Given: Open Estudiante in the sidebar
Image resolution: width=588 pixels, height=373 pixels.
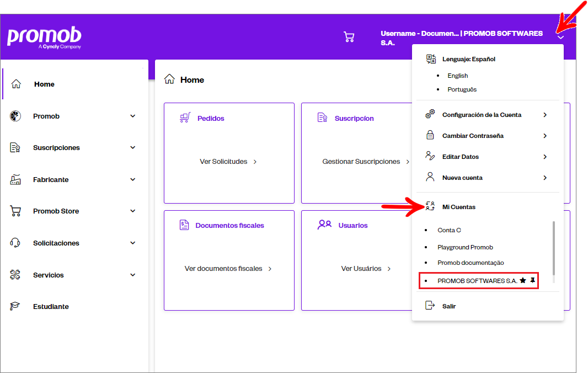Looking at the screenshot, I should coord(51,307).
